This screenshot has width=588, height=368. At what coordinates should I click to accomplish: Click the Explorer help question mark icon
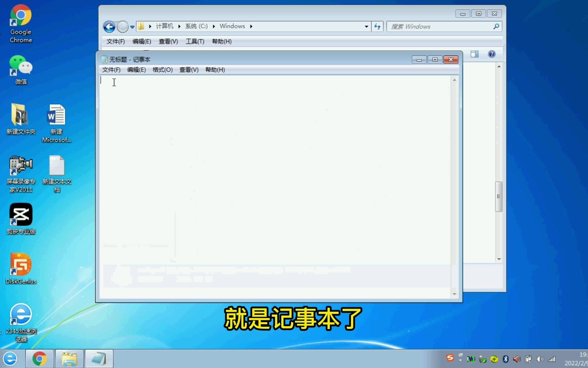[491, 54]
